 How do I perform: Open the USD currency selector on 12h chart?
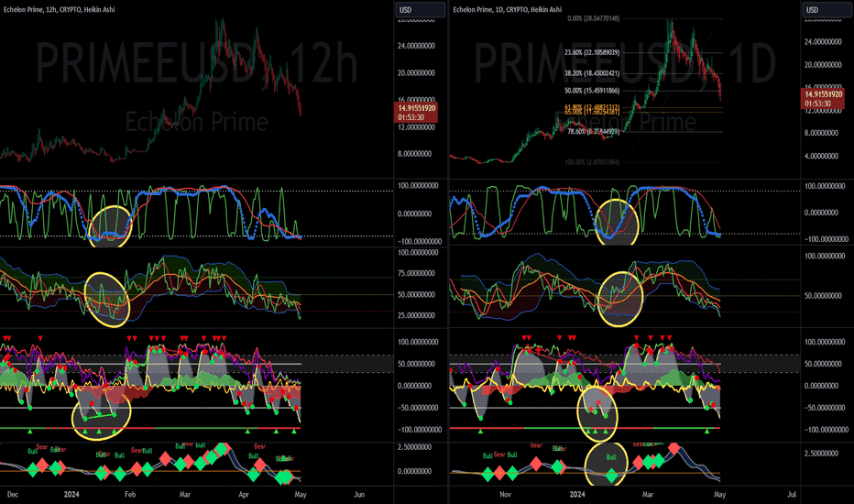click(420, 10)
